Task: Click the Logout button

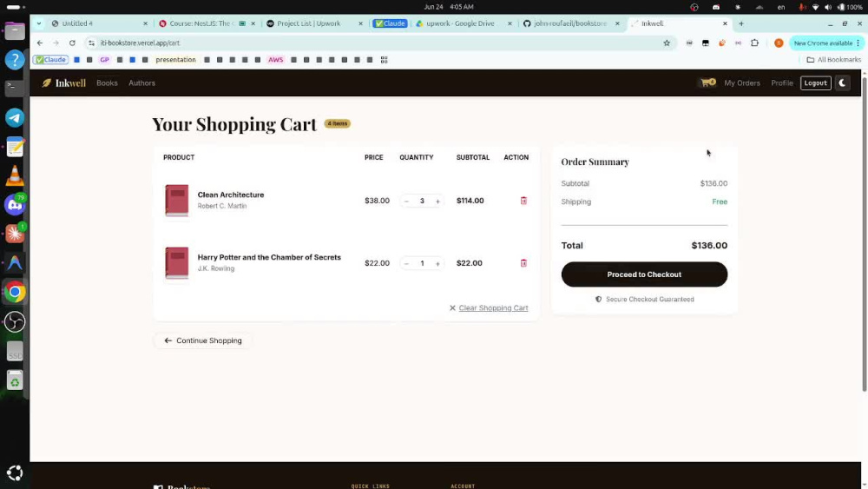Action: [815, 83]
